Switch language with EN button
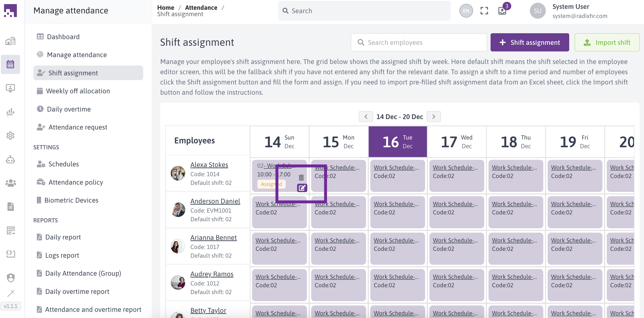 point(466,11)
